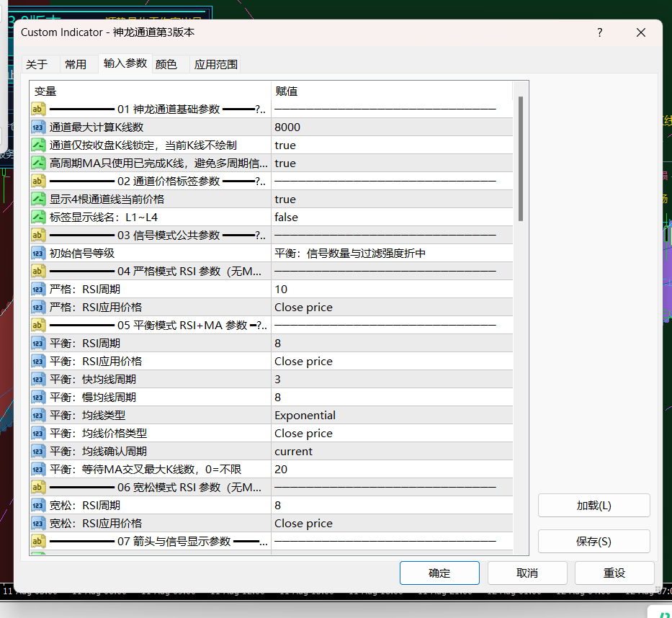This screenshot has height=618, width=672.
Task: Click icon beside 平衡：快均线周期 row
Action: [x=38, y=380]
